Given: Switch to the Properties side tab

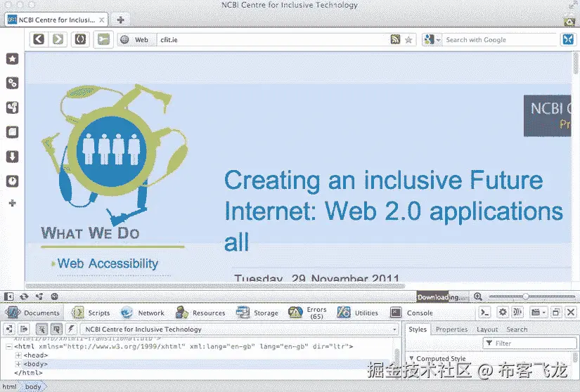Looking at the screenshot, I should (451, 329).
